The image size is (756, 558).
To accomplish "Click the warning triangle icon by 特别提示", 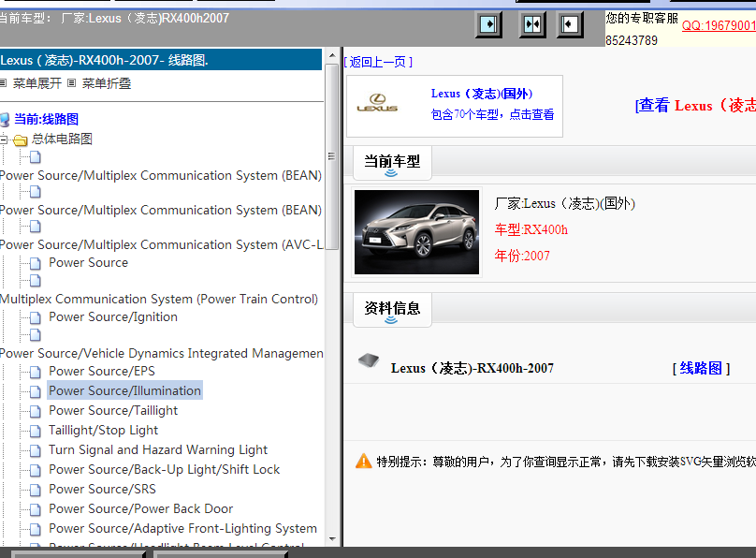I will pyautogui.click(x=364, y=461).
